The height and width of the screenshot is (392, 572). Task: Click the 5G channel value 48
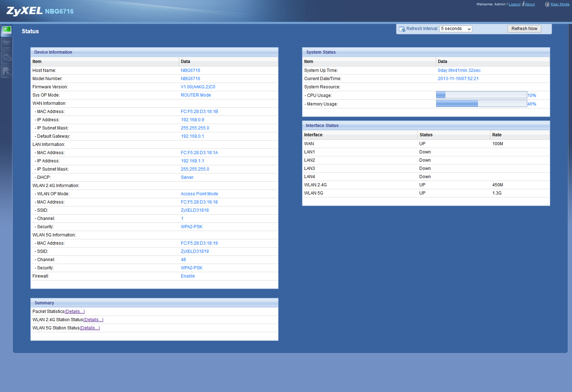point(183,260)
